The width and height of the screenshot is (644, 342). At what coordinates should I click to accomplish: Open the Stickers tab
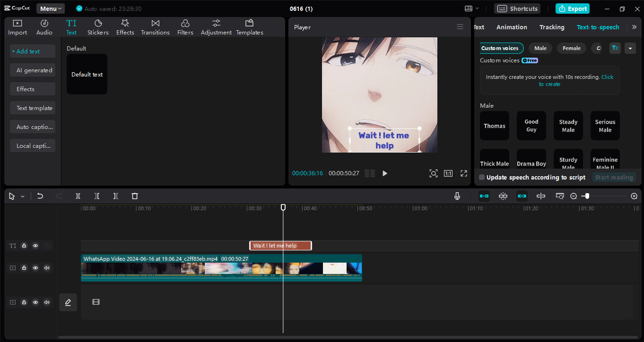tap(98, 27)
